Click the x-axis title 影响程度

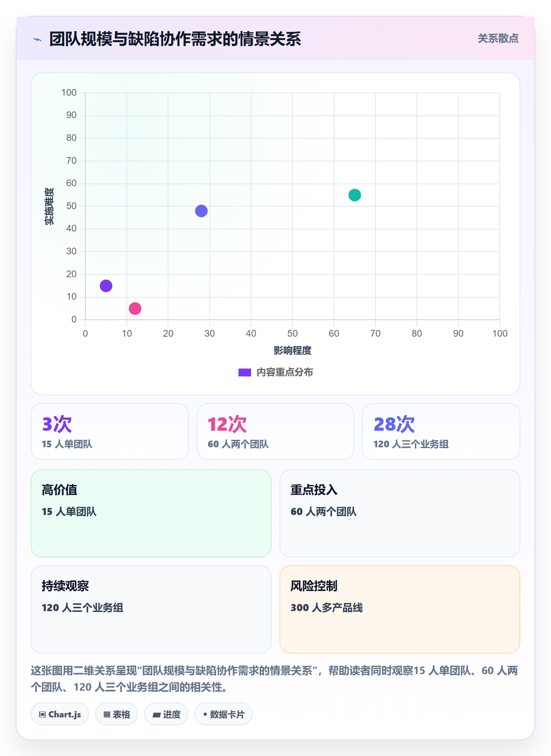[292, 350]
